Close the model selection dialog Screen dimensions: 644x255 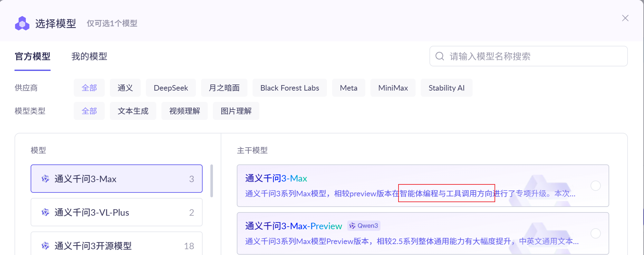[x=625, y=18]
